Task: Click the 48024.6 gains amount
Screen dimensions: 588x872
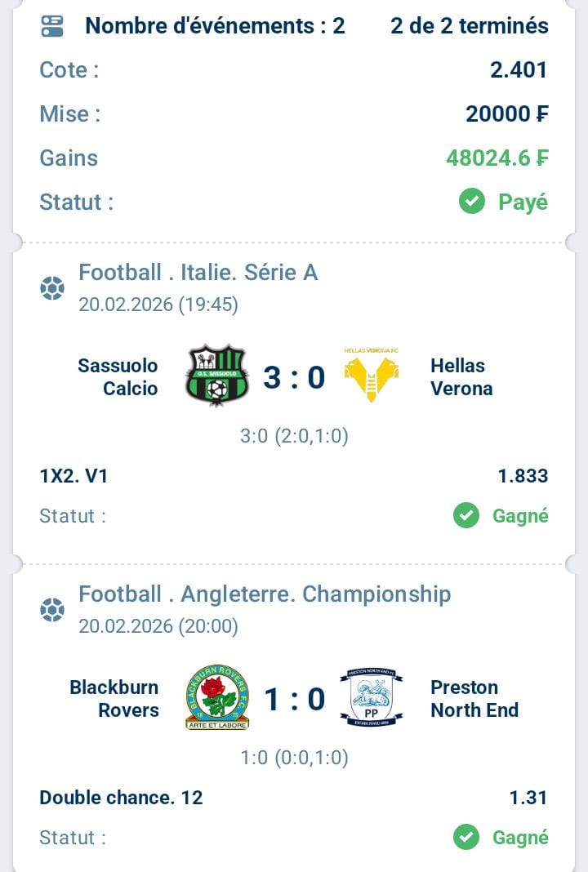Action: pyautogui.click(x=497, y=158)
